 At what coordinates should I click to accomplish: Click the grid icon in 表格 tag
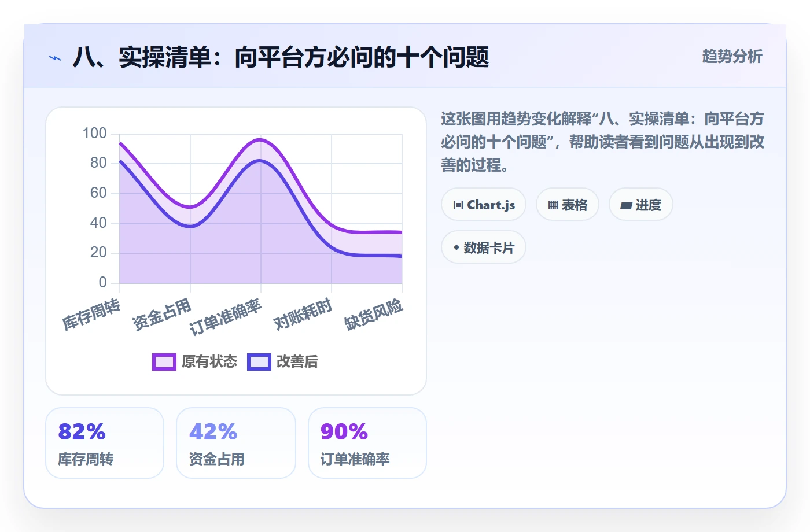553,205
